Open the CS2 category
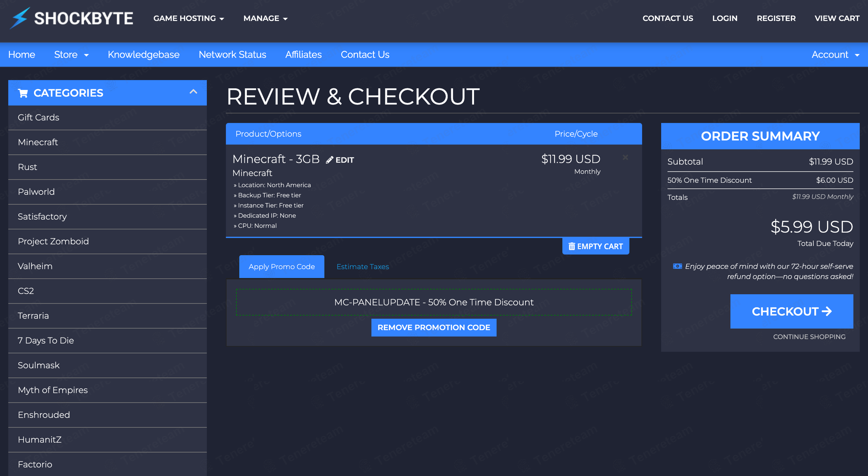 [x=107, y=291]
